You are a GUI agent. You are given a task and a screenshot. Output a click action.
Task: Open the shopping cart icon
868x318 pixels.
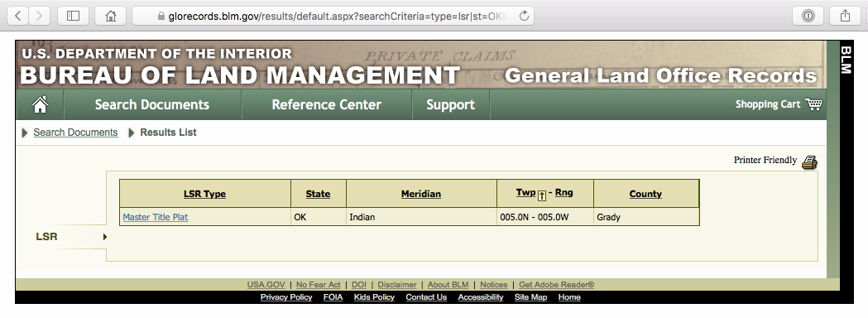point(813,104)
